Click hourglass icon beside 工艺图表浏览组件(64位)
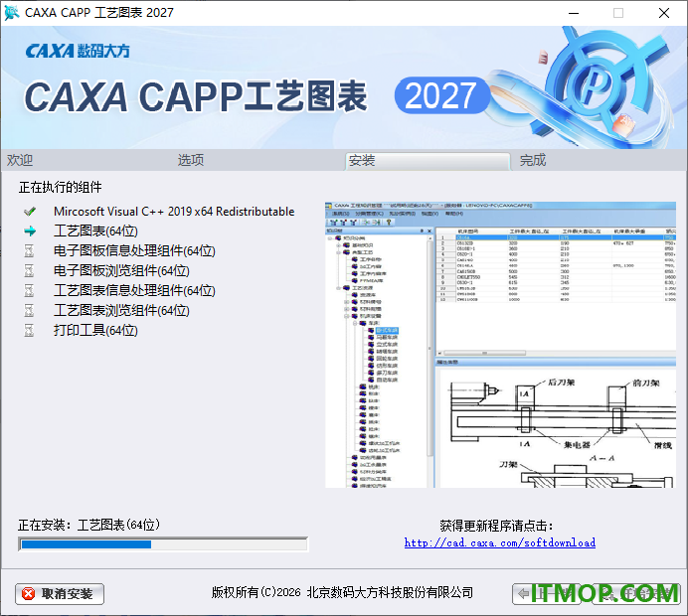688x616 pixels. click(29, 310)
